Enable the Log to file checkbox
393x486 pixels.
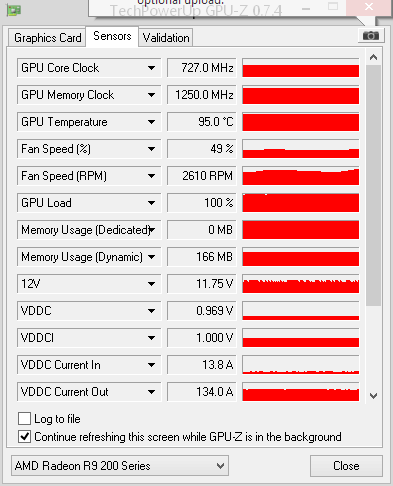click(x=24, y=418)
